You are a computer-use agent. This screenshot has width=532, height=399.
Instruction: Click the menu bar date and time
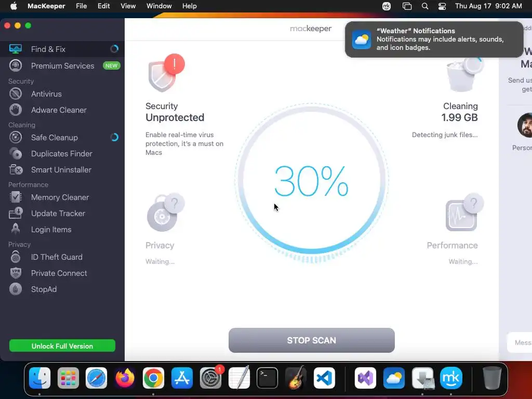tap(488, 6)
